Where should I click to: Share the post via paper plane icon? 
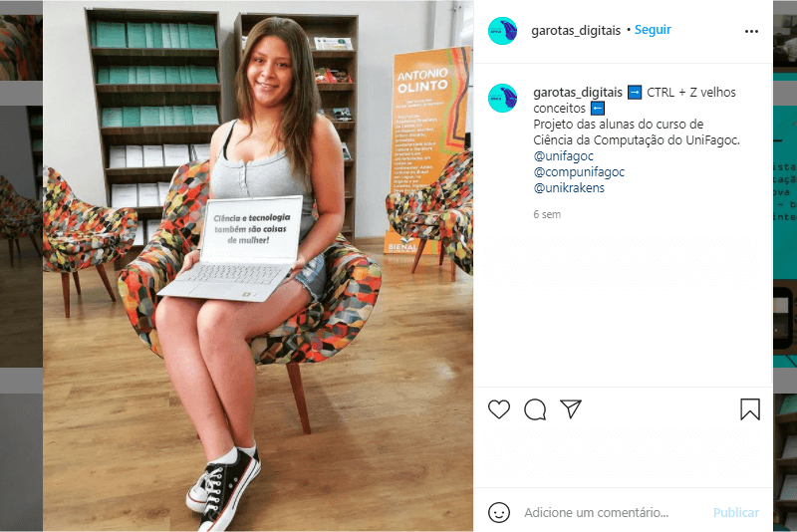pyautogui.click(x=570, y=409)
